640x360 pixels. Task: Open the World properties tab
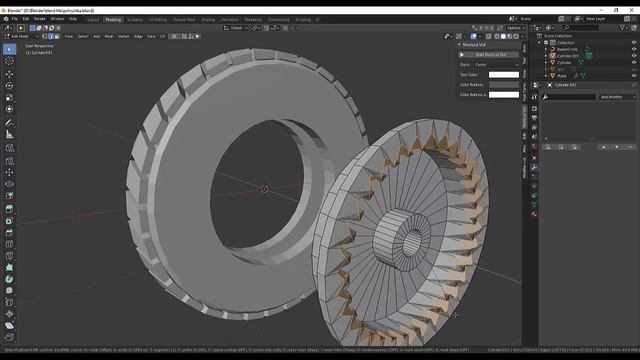click(534, 146)
